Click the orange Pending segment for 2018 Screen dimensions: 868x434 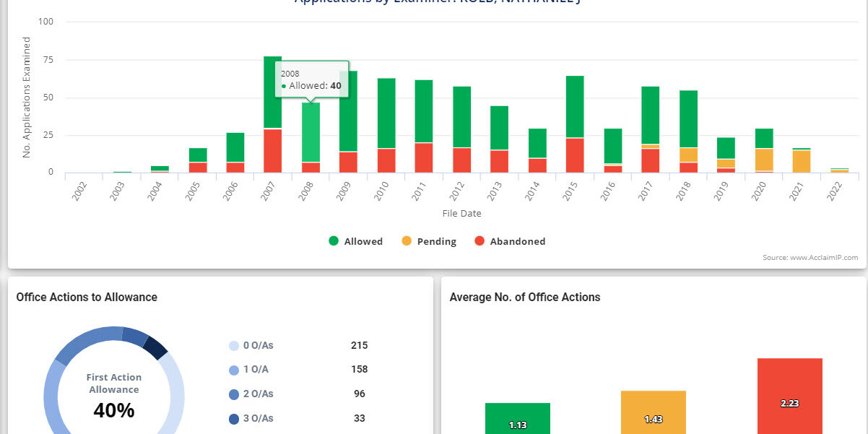(689, 155)
